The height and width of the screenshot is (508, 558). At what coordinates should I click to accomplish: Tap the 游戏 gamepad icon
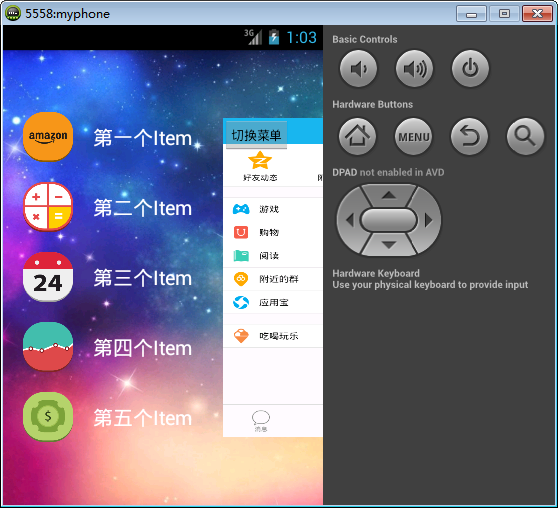pos(241,209)
